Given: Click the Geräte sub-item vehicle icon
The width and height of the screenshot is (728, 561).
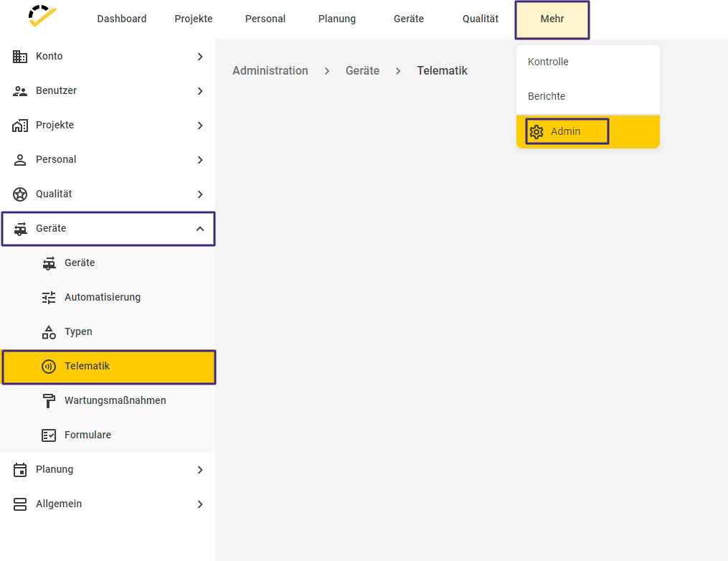Looking at the screenshot, I should tap(49, 263).
